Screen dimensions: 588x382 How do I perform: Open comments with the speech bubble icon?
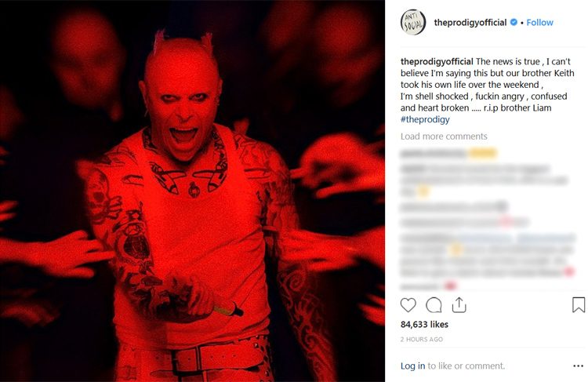434,304
